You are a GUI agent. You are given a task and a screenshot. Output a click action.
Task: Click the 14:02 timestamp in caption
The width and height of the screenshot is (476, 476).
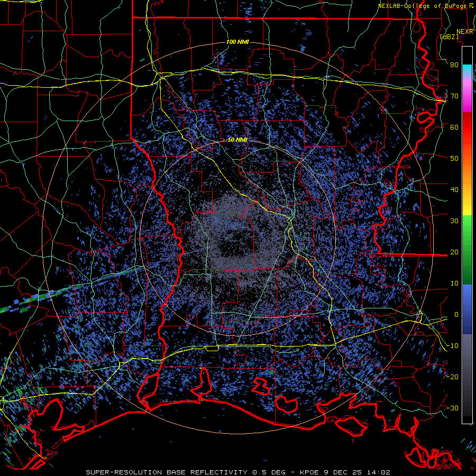coord(379,472)
